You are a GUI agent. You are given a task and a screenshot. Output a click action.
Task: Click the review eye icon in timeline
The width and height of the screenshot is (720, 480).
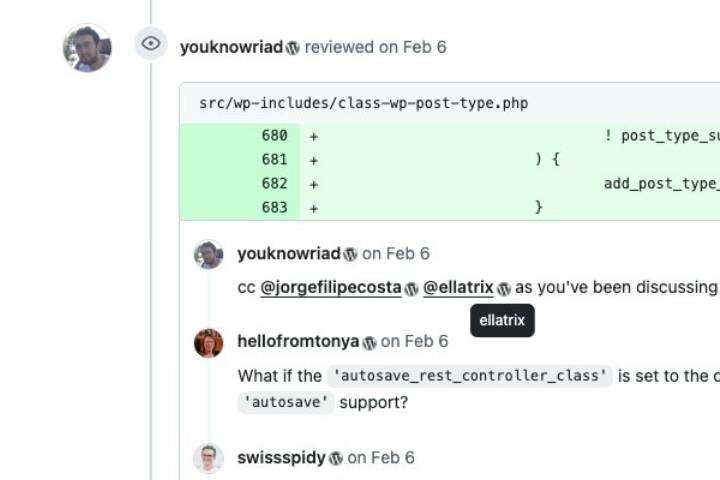(x=151, y=43)
